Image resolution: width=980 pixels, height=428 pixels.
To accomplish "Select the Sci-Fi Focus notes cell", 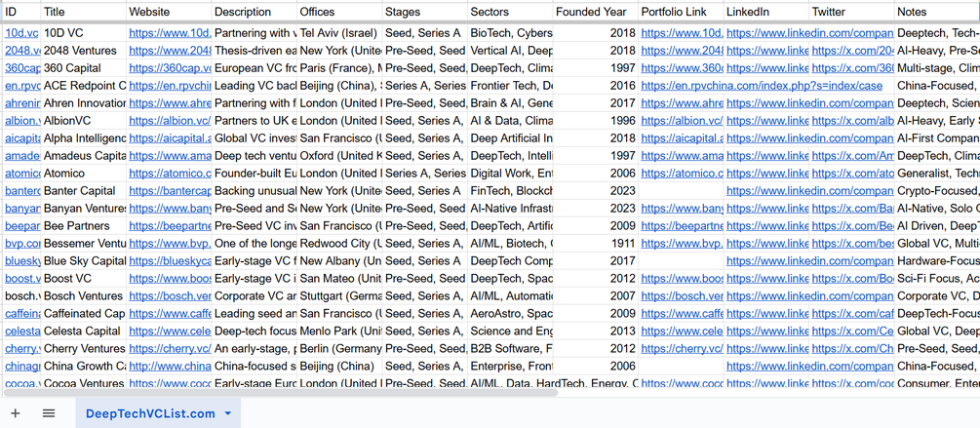I will (937, 278).
